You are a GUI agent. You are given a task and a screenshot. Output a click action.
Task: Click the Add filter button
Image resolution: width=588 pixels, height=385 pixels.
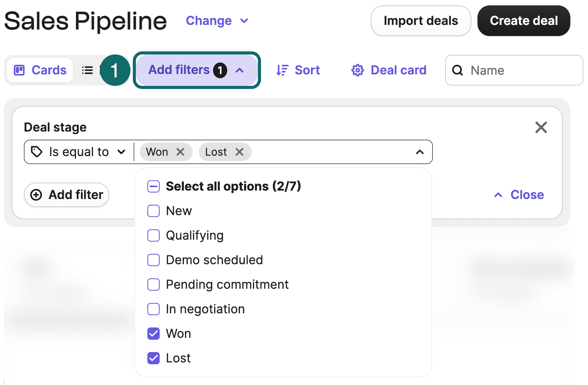click(67, 195)
